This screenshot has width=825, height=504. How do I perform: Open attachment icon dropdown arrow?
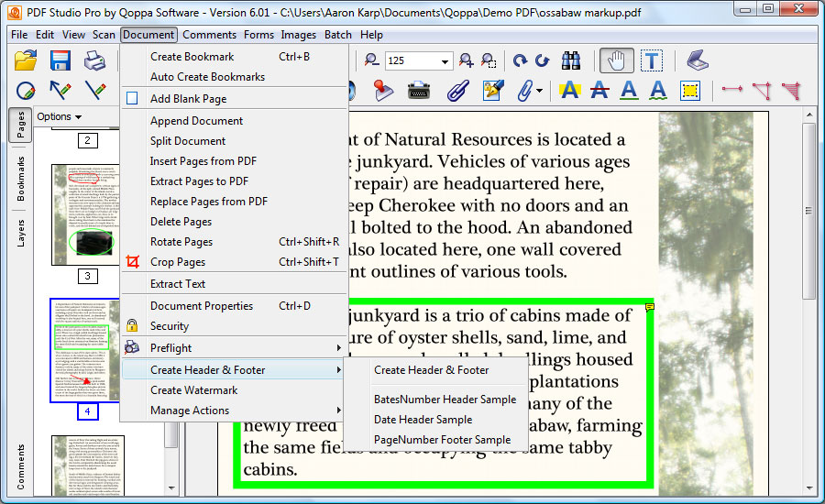[540, 91]
